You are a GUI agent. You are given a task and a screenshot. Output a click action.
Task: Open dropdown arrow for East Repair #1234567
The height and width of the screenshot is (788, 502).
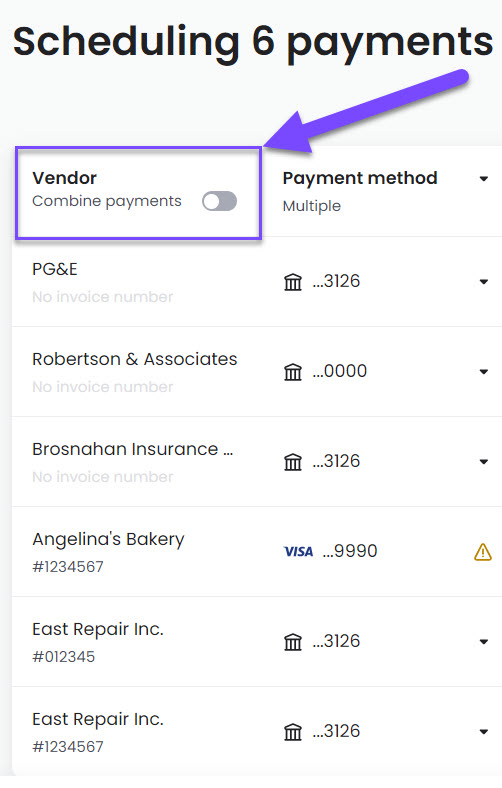[x=484, y=731]
